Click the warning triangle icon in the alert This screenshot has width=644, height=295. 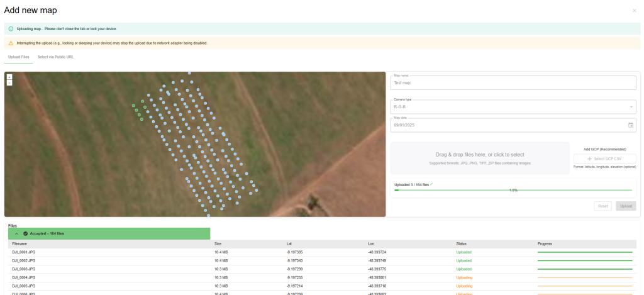click(x=11, y=43)
